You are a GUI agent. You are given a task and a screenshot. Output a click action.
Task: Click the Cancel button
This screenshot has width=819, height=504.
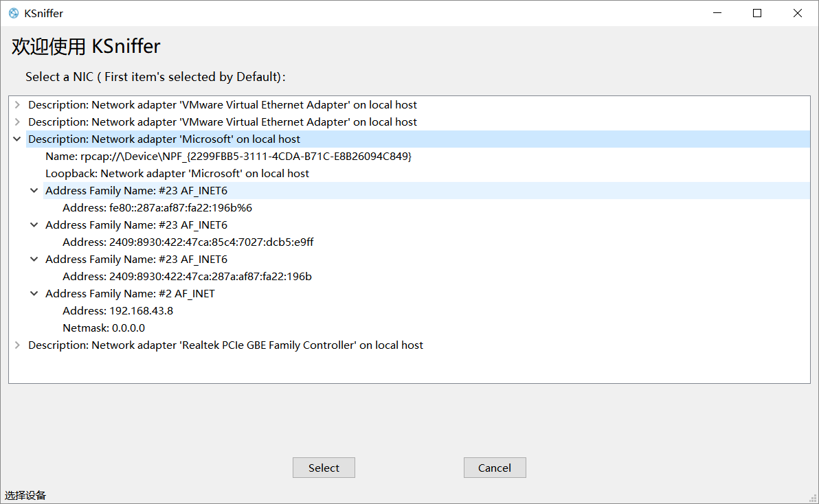coord(495,468)
